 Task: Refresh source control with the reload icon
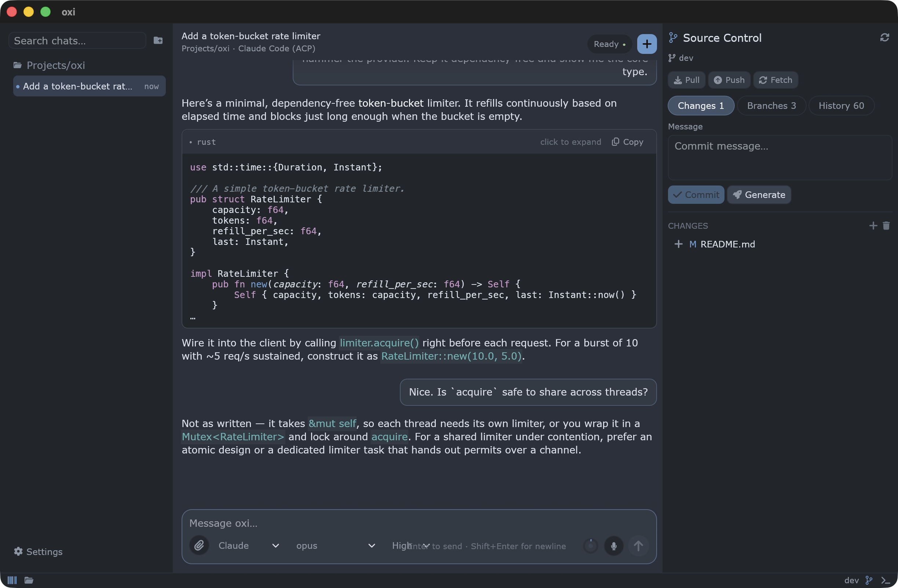point(884,38)
